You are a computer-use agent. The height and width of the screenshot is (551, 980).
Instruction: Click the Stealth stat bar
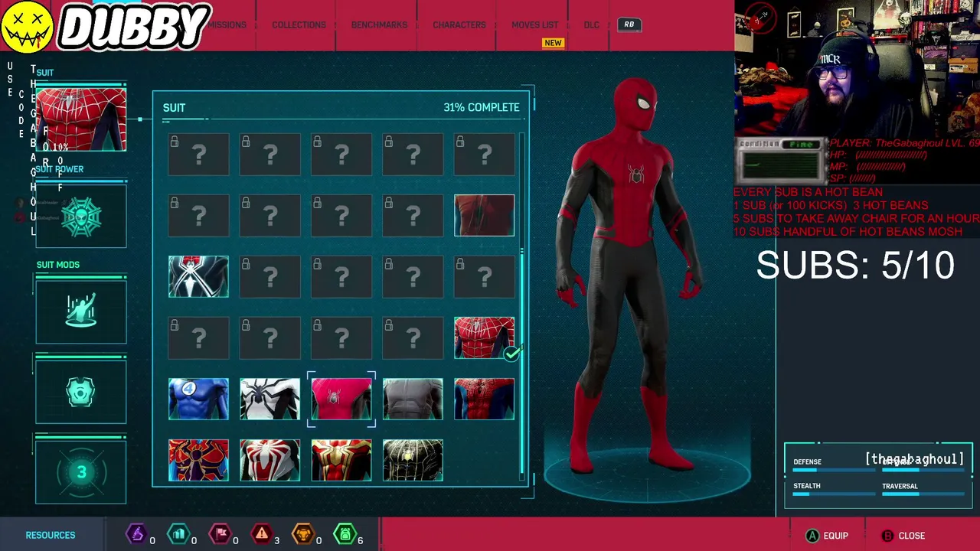click(834, 494)
